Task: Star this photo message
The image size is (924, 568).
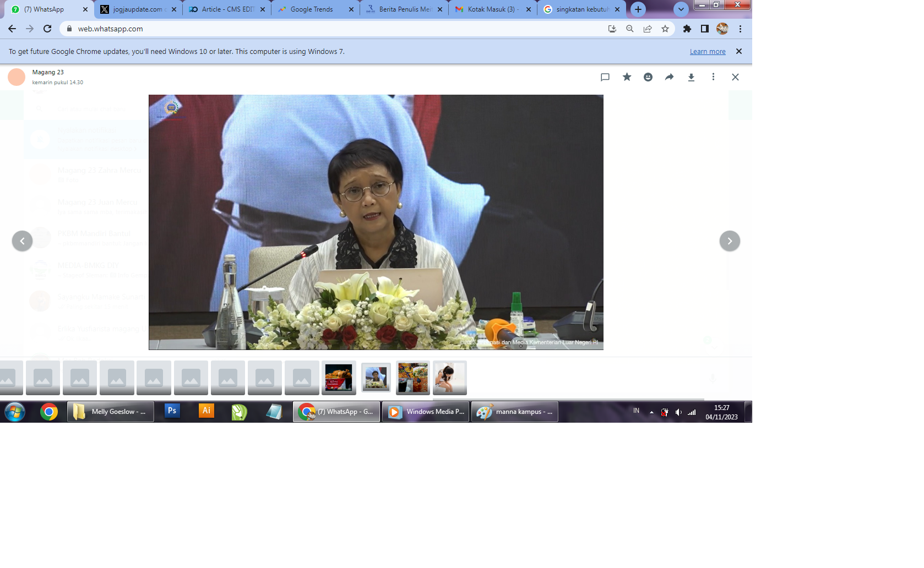Action: pos(627,77)
